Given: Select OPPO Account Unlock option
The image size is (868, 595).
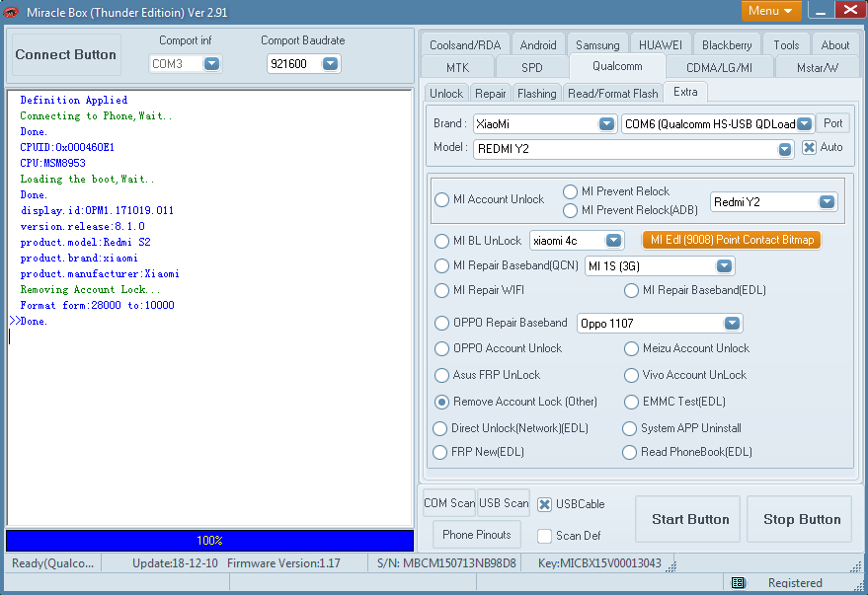Looking at the screenshot, I should point(441,348).
